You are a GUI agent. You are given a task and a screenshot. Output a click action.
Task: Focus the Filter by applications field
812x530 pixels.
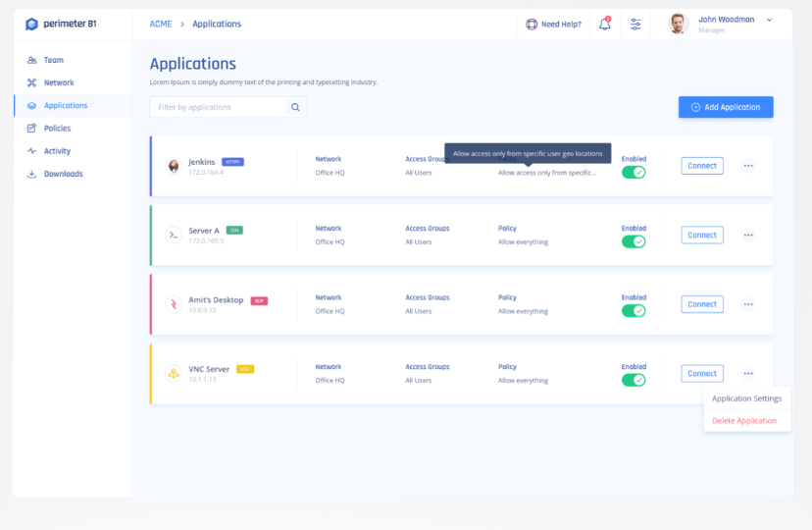click(219, 107)
